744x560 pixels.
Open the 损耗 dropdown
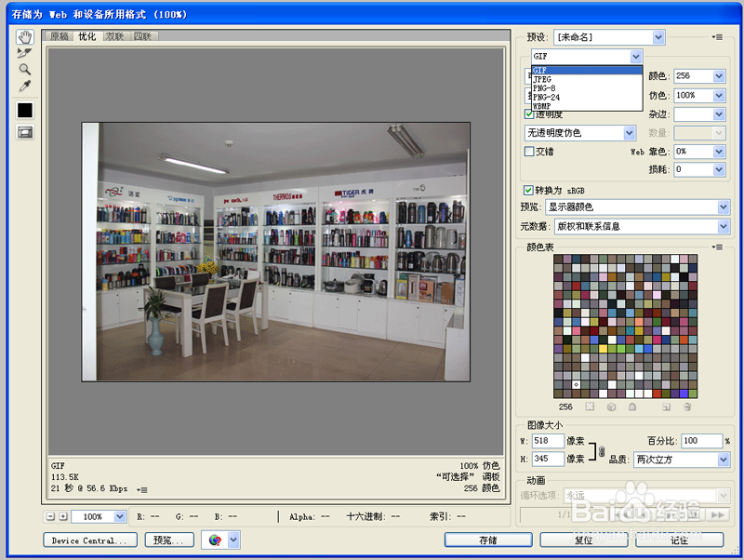[719, 169]
